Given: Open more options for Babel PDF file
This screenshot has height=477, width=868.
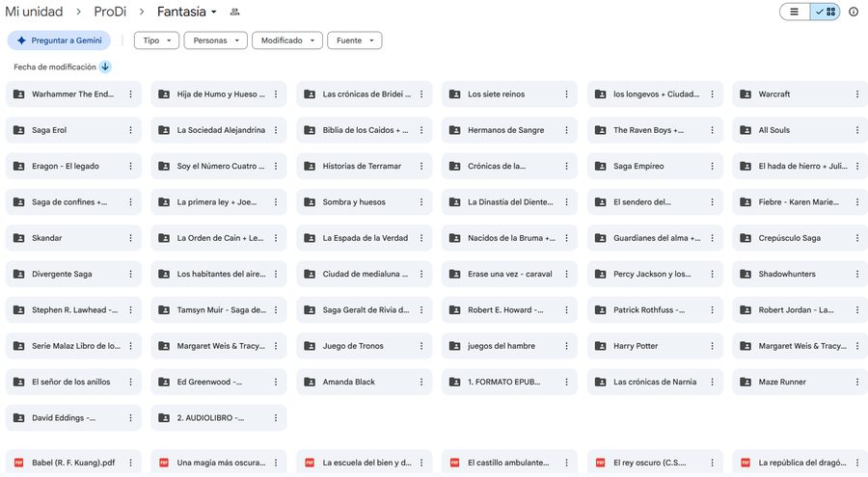Looking at the screenshot, I should point(130,463).
